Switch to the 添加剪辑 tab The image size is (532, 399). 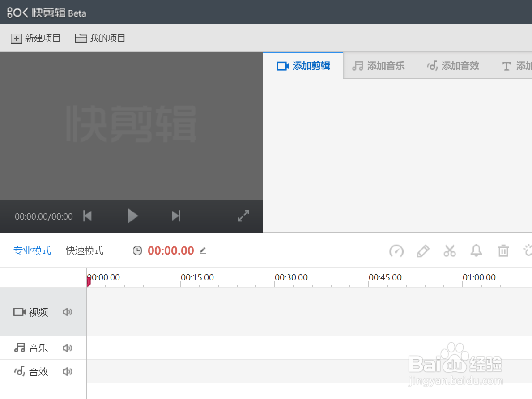pos(303,66)
